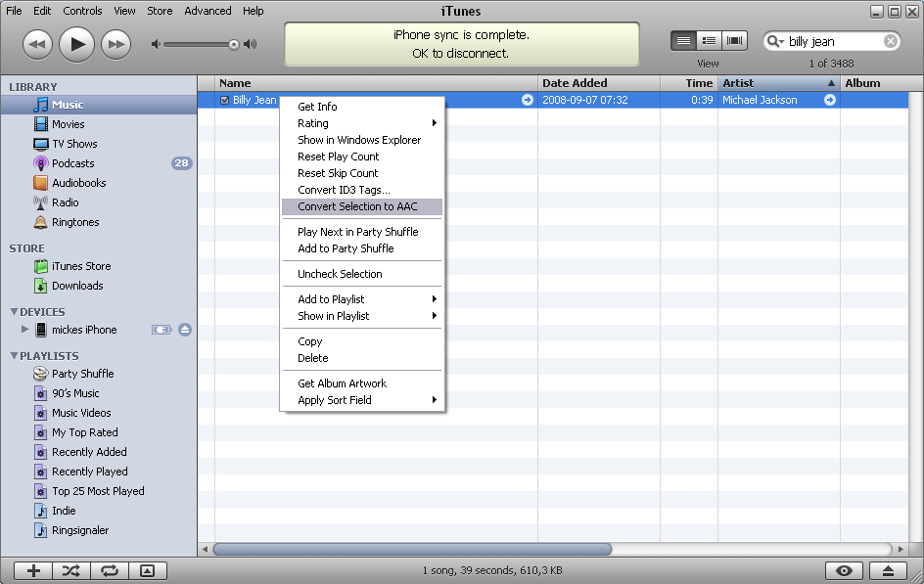Open Add to Playlist submenu

point(362,299)
